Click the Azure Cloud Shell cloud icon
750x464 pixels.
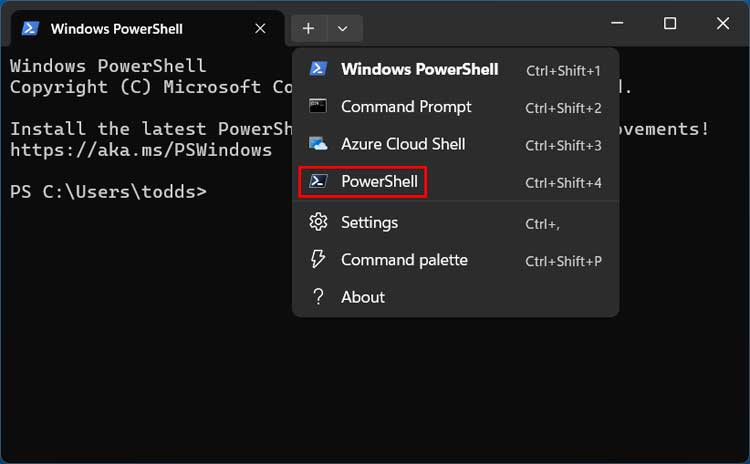point(318,144)
